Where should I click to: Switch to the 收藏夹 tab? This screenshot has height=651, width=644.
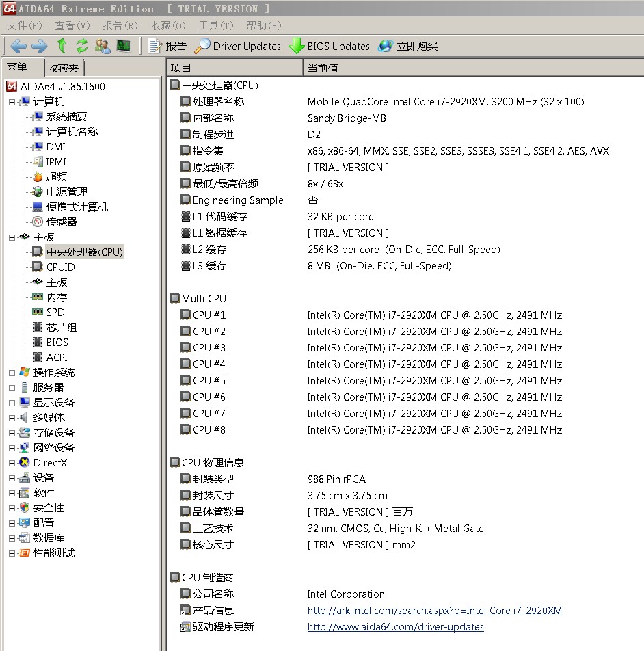(64, 68)
